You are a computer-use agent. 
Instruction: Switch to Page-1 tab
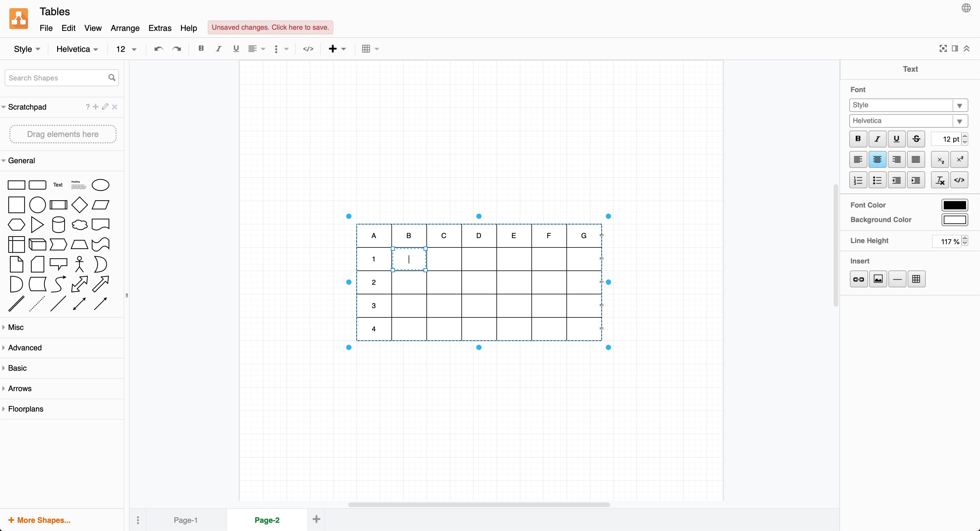pos(186,520)
